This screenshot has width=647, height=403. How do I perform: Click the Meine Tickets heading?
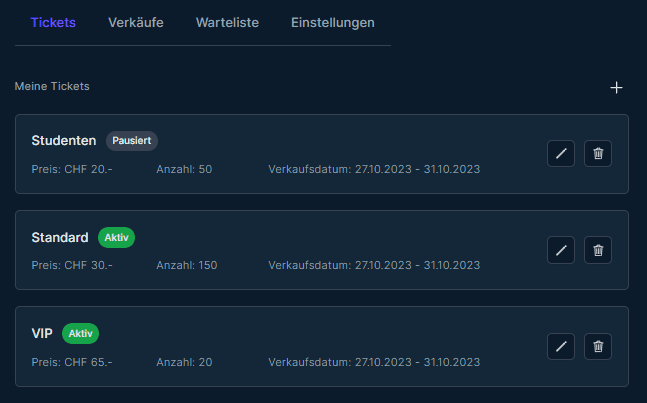pos(52,87)
